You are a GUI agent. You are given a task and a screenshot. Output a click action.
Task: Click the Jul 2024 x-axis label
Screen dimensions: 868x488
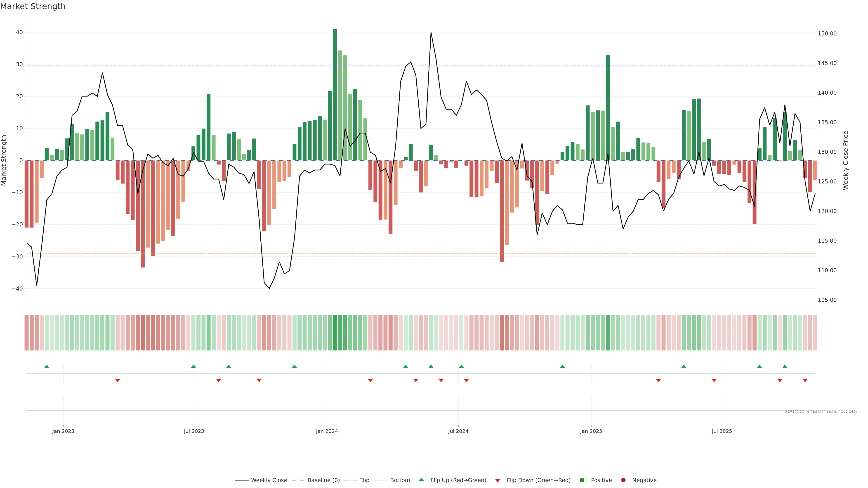click(458, 431)
